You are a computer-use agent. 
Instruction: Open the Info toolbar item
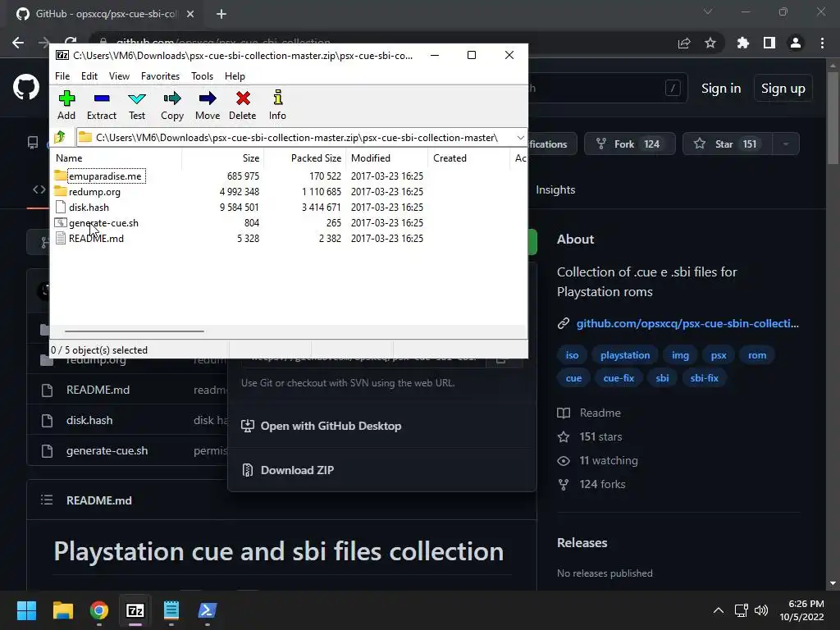click(x=277, y=105)
